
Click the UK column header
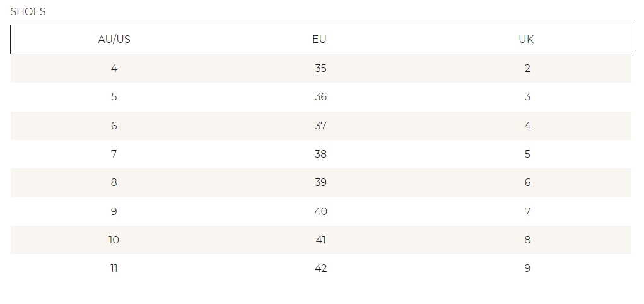pyautogui.click(x=526, y=39)
